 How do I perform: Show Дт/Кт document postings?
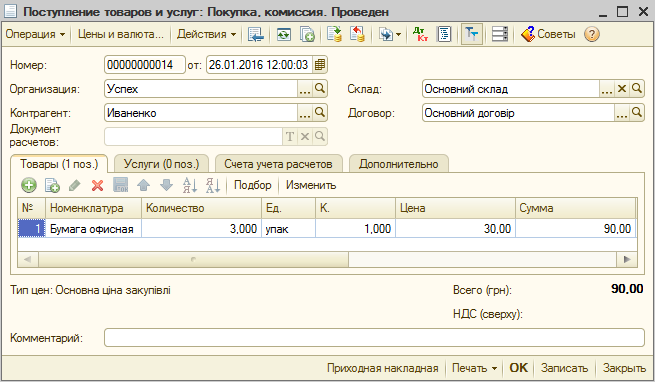(x=420, y=34)
